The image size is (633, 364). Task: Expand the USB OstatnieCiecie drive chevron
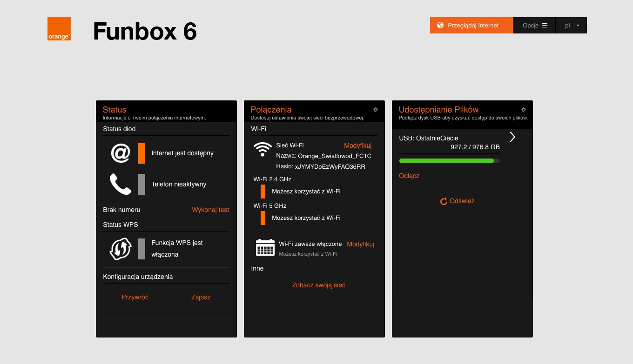(x=512, y=137)
